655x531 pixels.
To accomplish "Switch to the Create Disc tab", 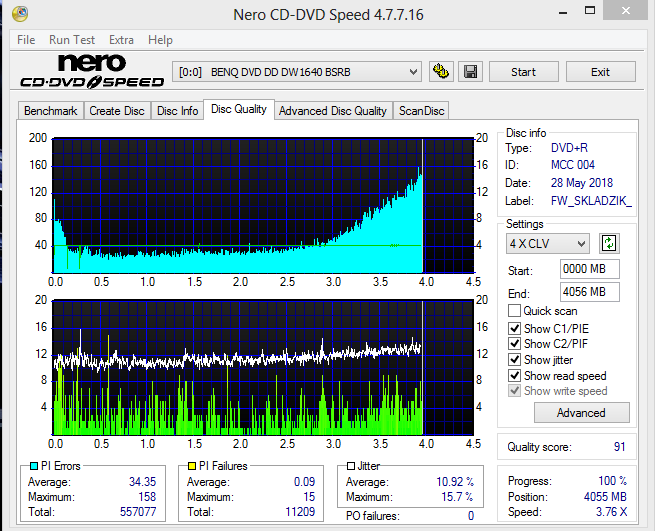I will pyautogui.click(x=117, y=111).
